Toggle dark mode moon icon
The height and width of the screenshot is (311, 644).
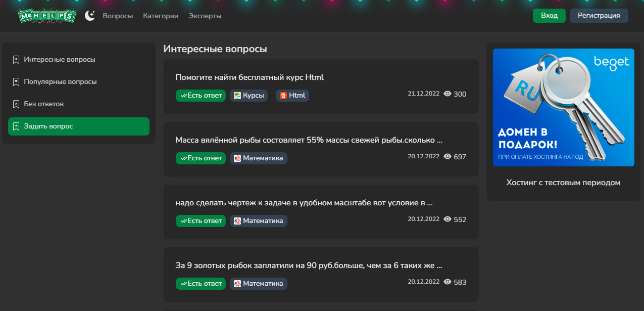pos(90,16)
